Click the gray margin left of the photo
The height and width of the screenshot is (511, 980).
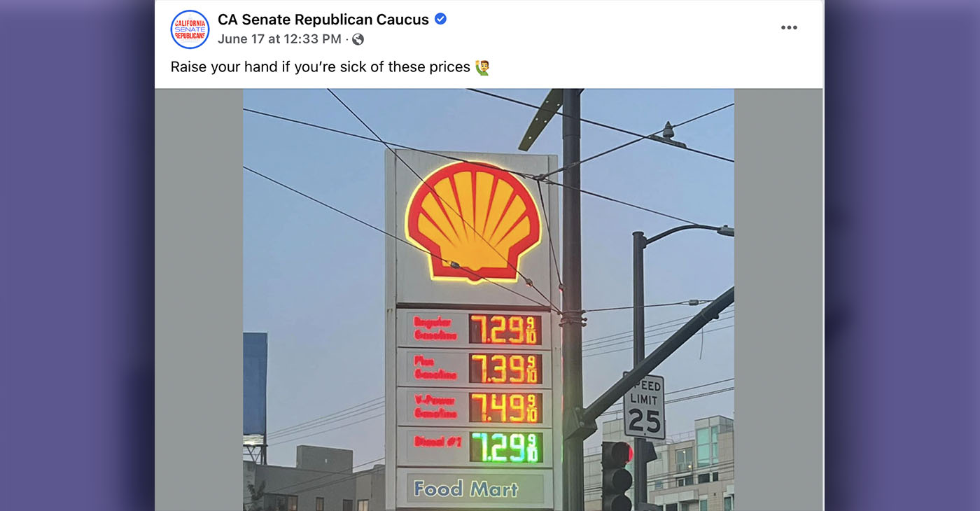pos(199,301)
